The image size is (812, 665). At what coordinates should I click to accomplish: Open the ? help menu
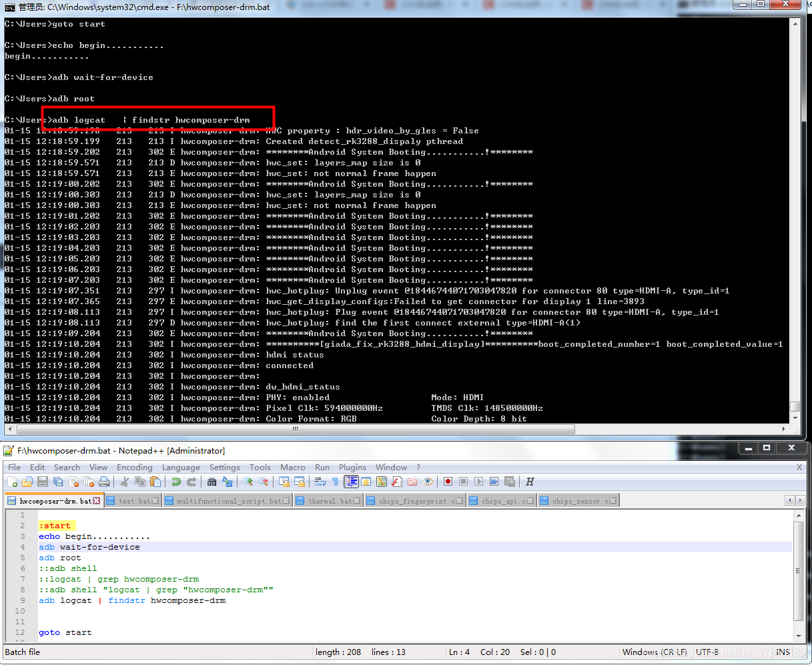[418, 468]
